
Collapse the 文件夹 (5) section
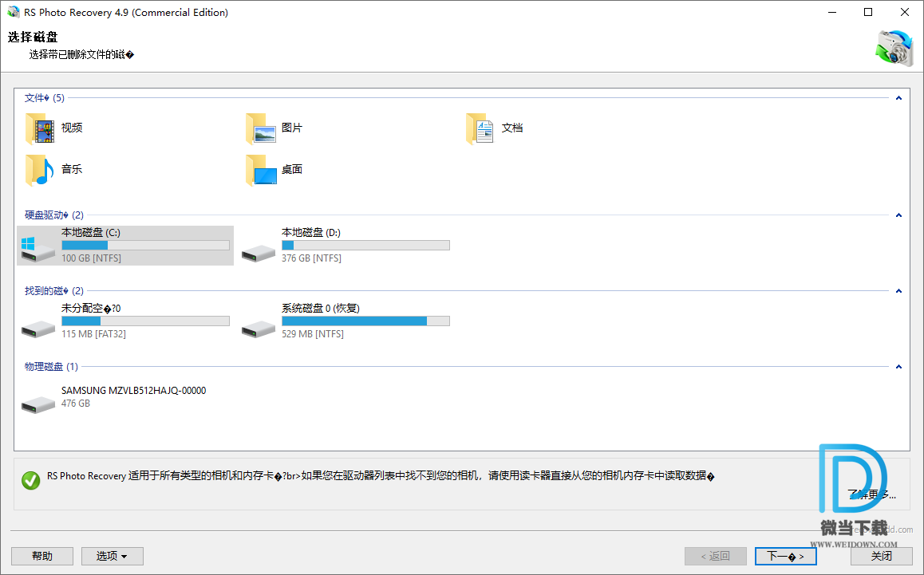point(898,98)
